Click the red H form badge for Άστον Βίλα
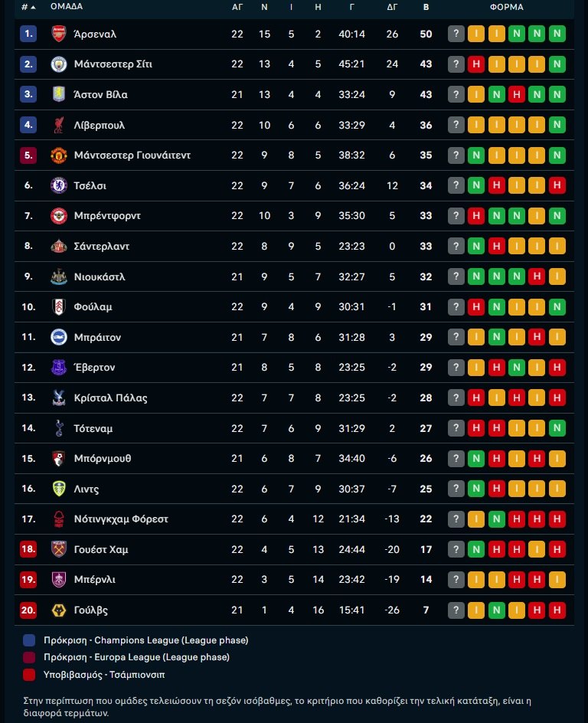 (x=517, y=95)
